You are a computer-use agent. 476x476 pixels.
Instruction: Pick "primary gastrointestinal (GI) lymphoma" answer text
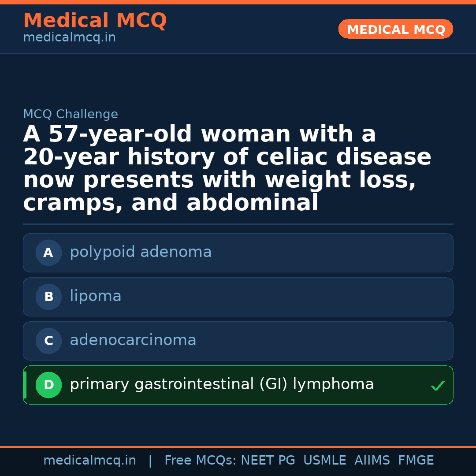pos(222,384)
